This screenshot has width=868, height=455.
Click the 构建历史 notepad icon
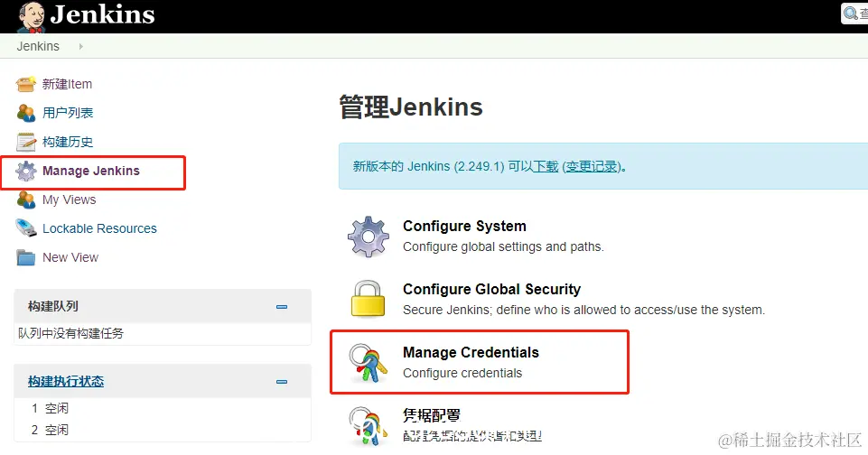[26, 142]
